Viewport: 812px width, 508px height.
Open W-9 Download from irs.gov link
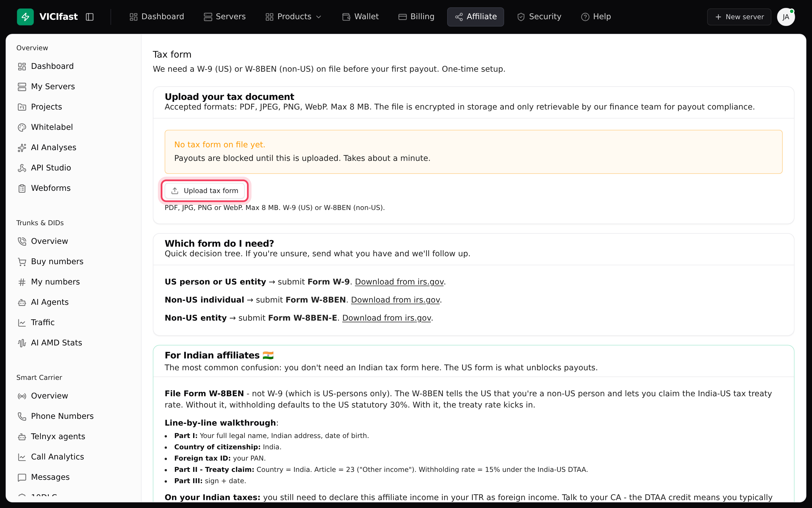pos(399,282)
